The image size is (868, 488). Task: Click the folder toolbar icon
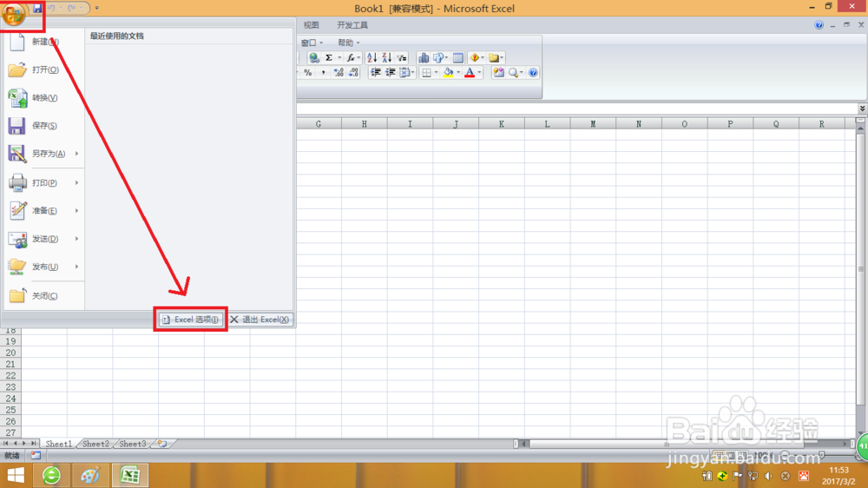(494, 57)
